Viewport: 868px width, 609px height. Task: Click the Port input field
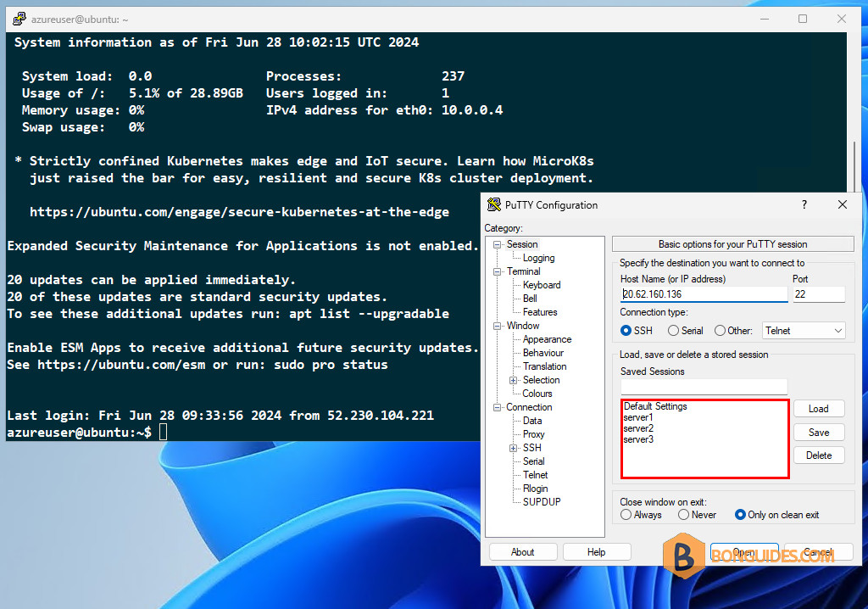click(x=819, y=294)
